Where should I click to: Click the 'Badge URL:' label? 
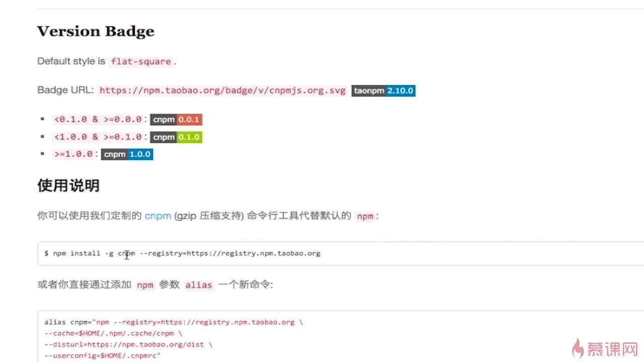pos(65,90)
